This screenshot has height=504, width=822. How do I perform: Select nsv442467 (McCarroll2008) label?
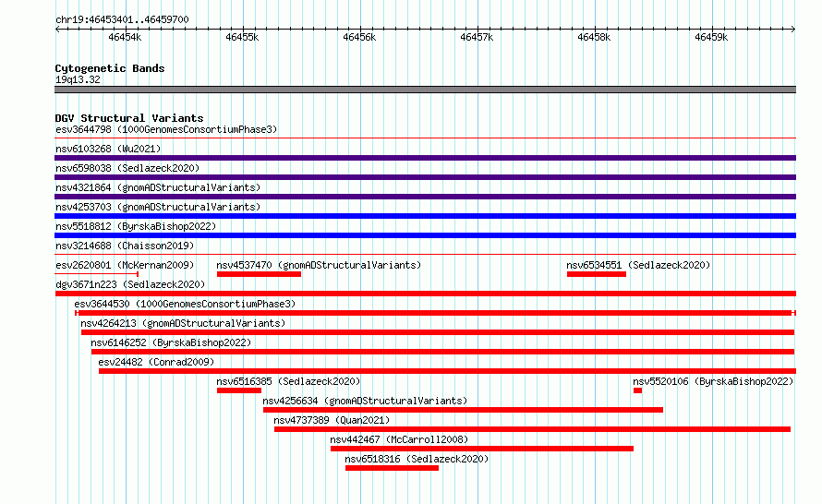tap(400, 439)
